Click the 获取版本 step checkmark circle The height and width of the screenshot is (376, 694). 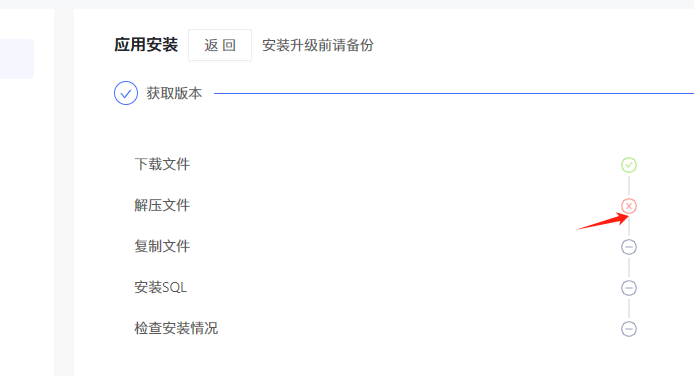tap(126, 93)
